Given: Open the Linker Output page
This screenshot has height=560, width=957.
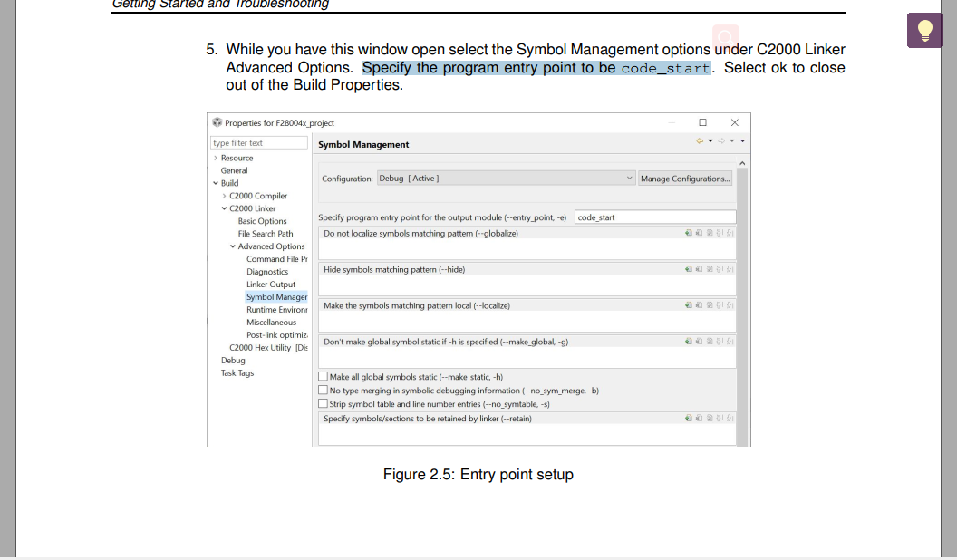Looking at the screenshot, I should pos(271,285).
